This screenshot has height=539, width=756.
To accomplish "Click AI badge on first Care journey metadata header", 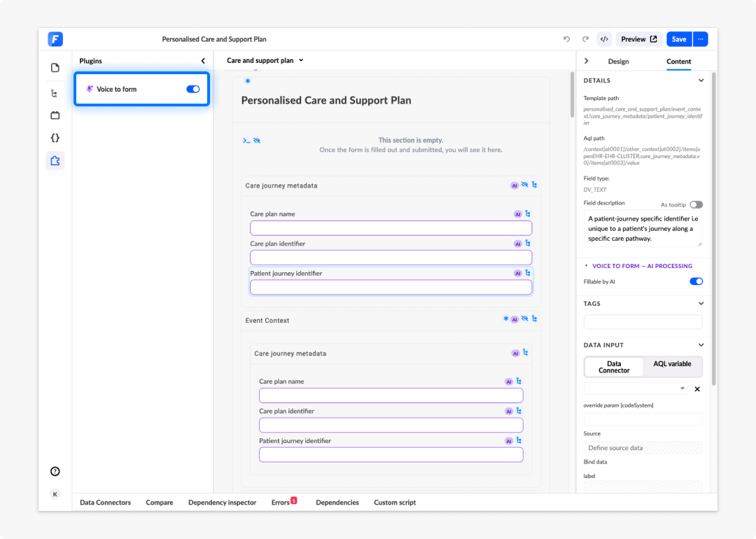I will tap(514, 185).
